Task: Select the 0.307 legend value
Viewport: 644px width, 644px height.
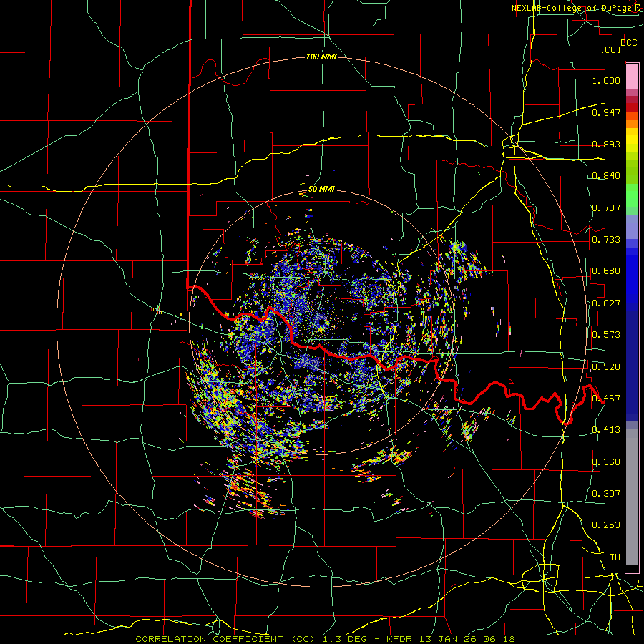Action: pos(606,494)
